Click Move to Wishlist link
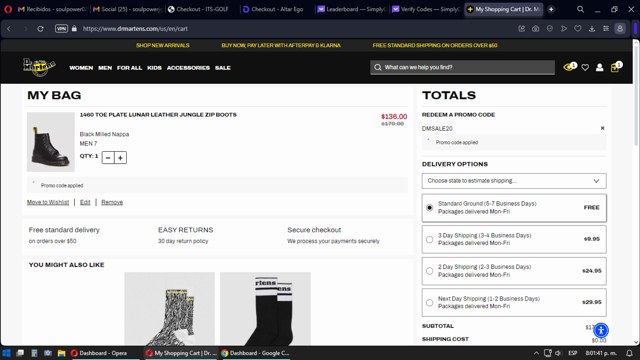The image size is (640, 360). tap(48, 202)
